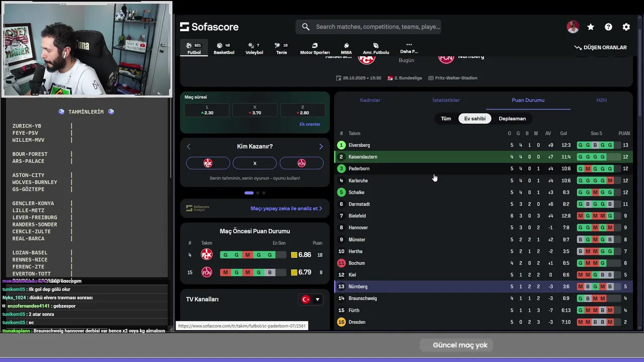
Task: Click the Düşen Oranlar button
Action: click(600, 47)
